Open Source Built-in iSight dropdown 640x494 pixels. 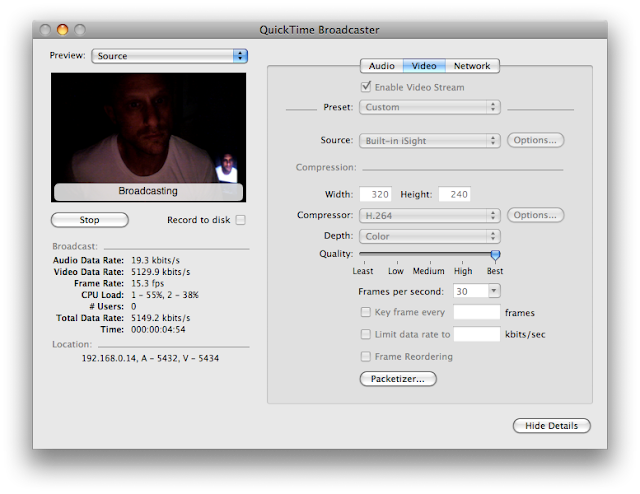click(430, 140)
